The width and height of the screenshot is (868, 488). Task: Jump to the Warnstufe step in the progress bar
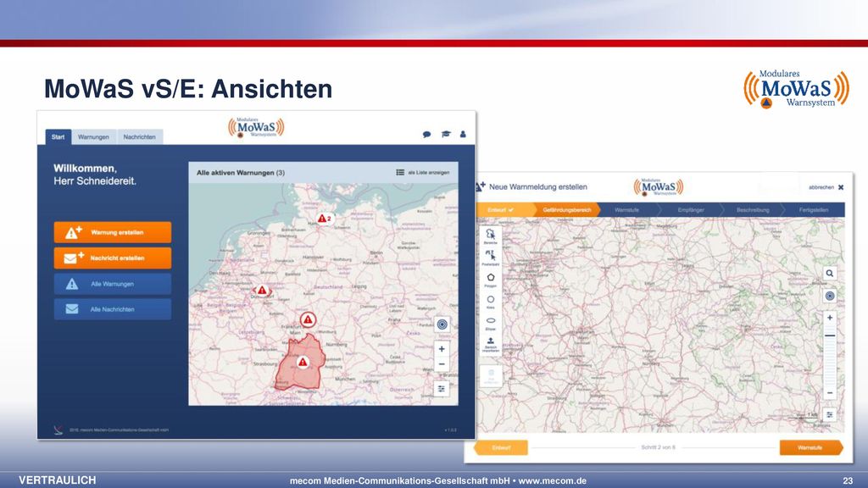click(x=627, y=210)
